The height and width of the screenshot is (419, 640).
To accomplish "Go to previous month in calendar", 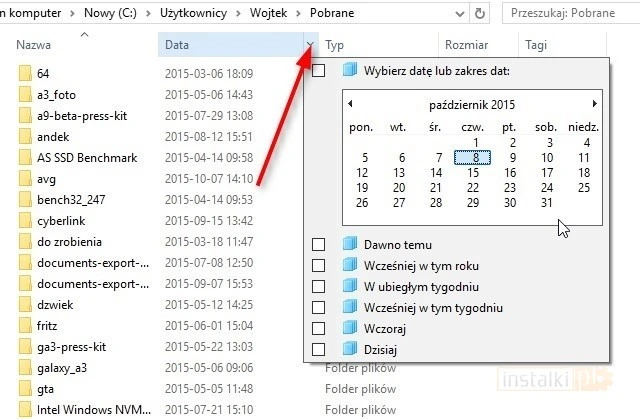I will [350, 104].
